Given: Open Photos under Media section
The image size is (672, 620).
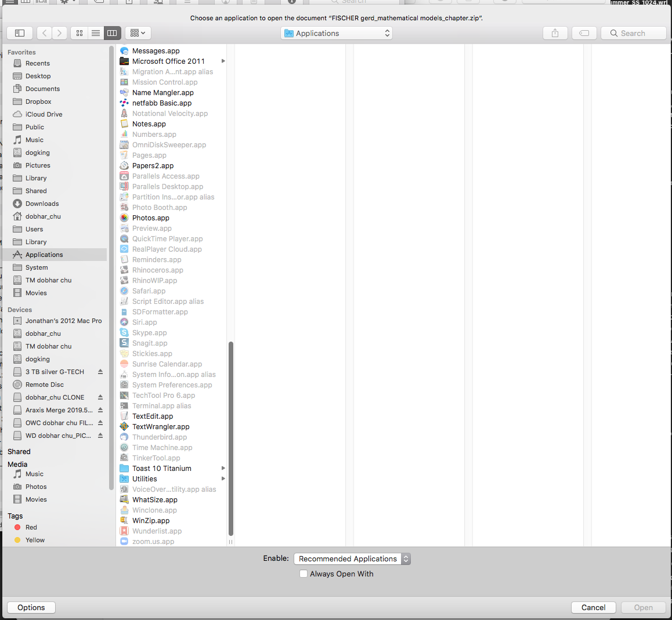Looking at the screenshot, I should [x=36, y=487].
